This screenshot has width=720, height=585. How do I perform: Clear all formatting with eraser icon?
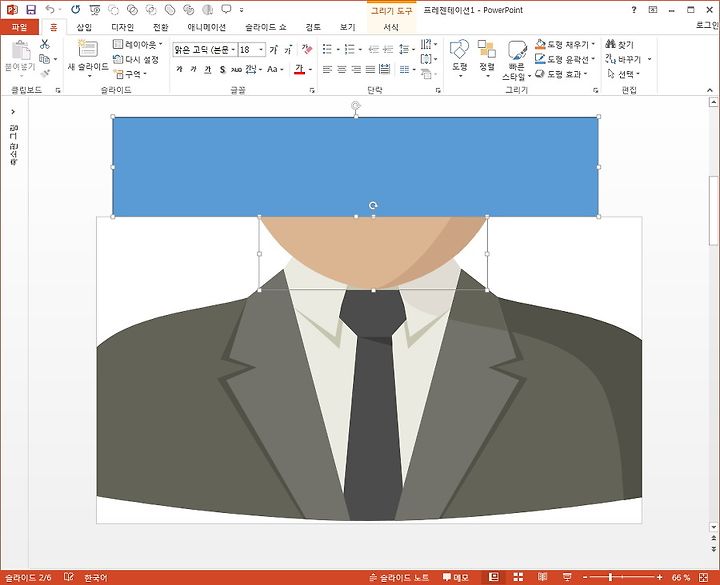pos(307,49)
